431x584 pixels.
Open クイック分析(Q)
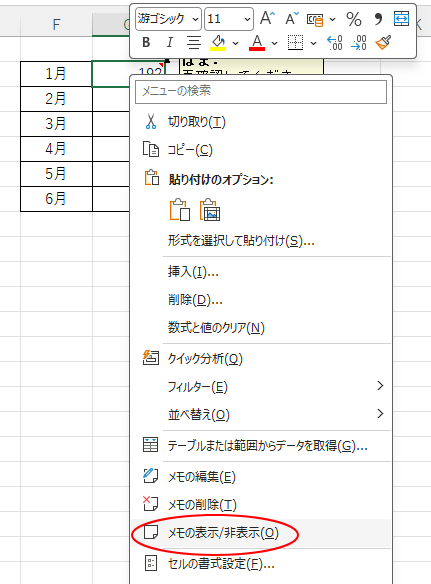(x=261, y=359)
